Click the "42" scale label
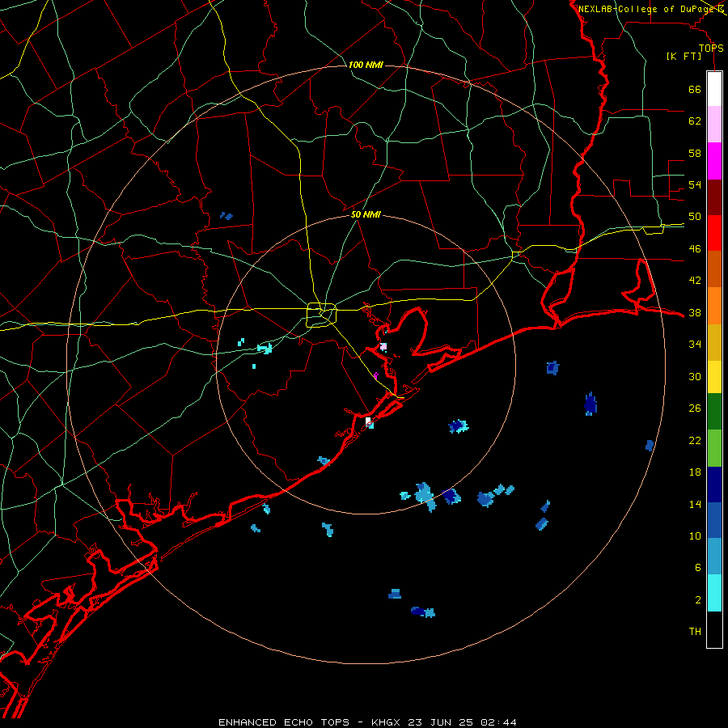728x728 pixels. [695, 281]
